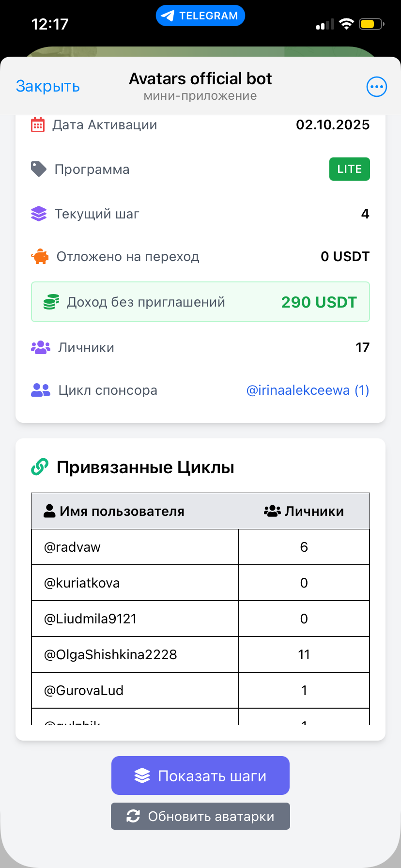Tap the green coins icon

coord(51,302)
